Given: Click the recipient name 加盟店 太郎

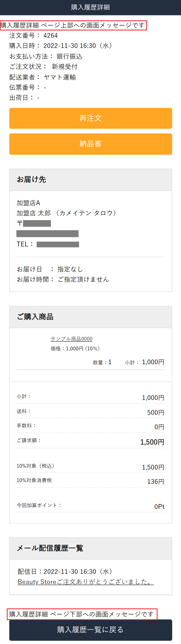Looking at the screenshot, I should coord(34,213).
